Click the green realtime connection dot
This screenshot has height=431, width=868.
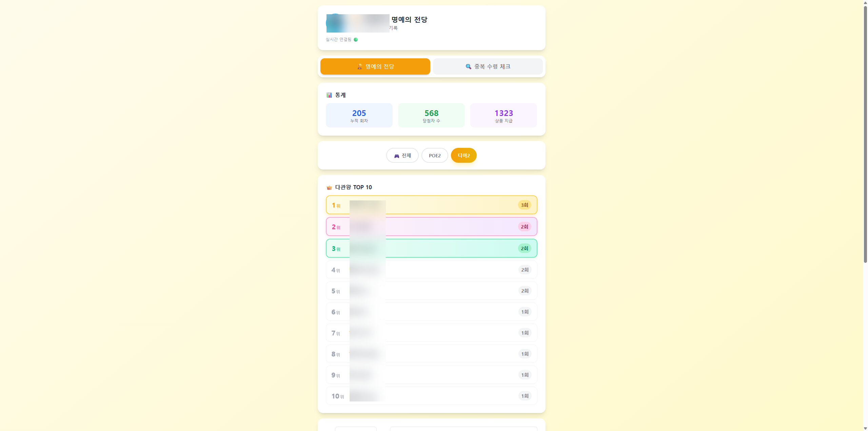[x=355, y=40]
